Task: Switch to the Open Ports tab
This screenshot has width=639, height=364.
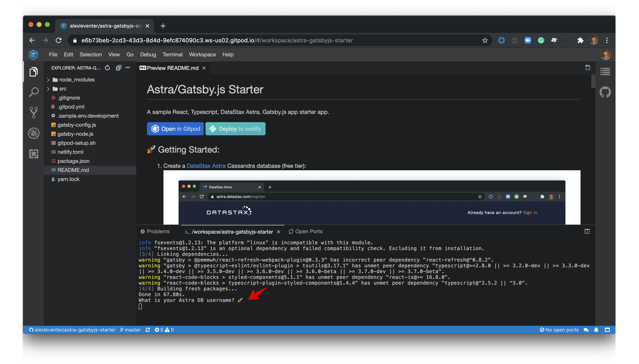Action: pos(306,232)
